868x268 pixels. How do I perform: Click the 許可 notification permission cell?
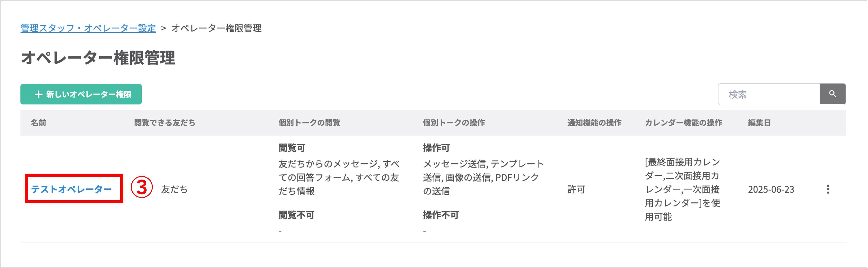576,189
